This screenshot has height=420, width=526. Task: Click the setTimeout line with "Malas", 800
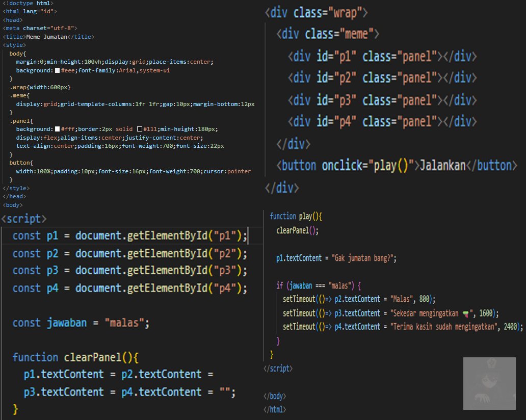pyautogui.click(x=359, y=299)
